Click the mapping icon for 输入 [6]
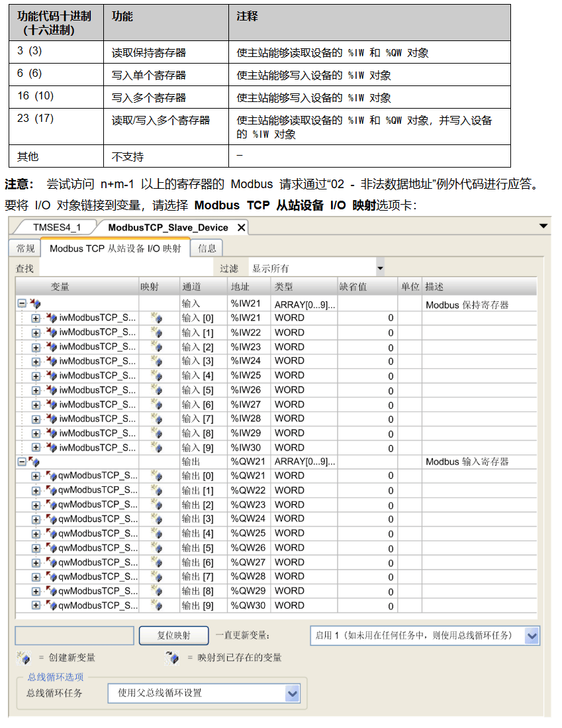This screenshot has width=562, height=728. tap(157, 404)
